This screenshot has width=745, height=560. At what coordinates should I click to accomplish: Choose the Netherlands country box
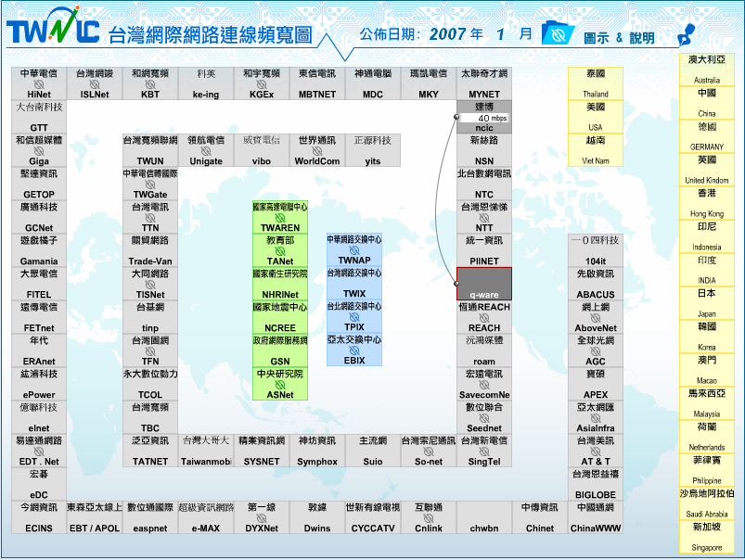click(707, 437)
